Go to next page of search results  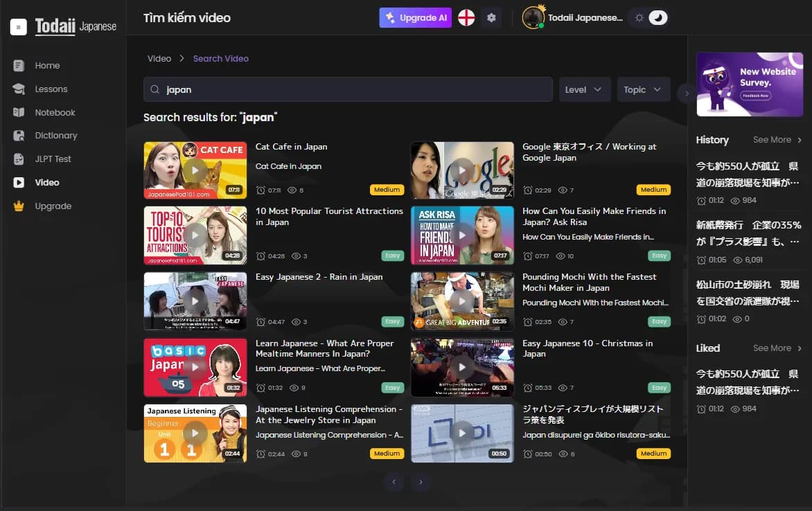(421, 482)
